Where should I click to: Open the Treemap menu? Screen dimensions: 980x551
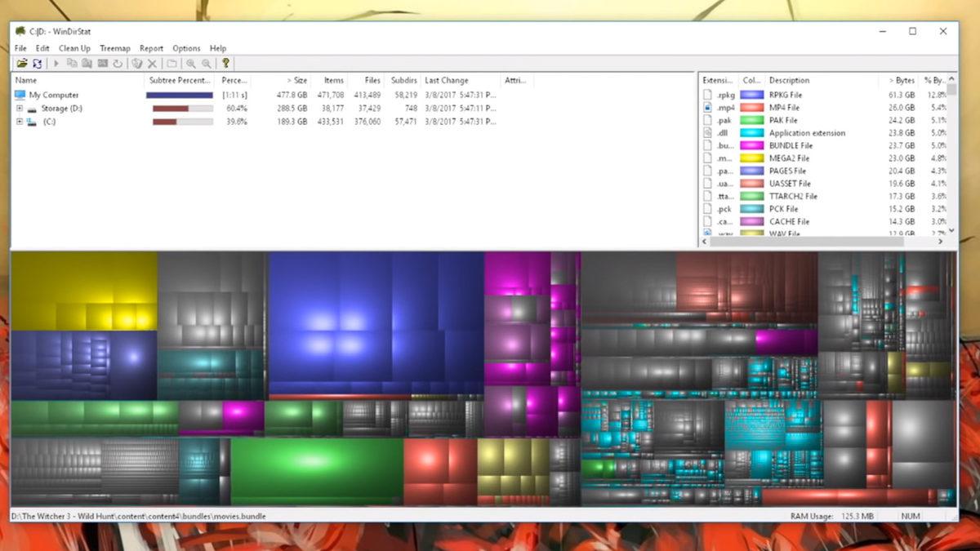click(x=114, y=48)
